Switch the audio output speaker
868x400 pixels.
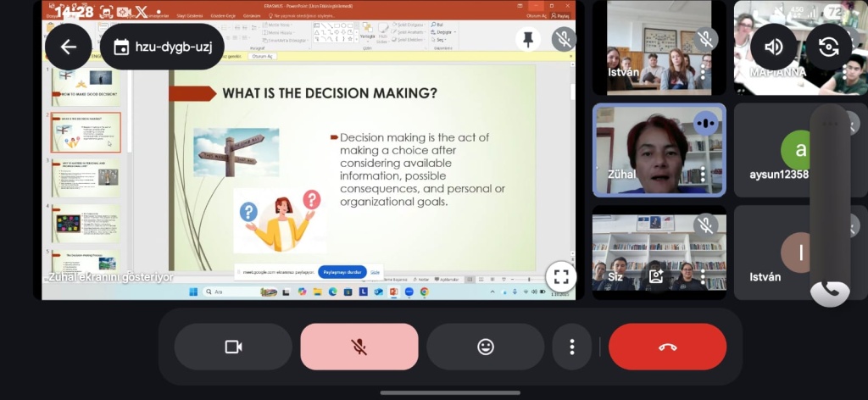coord(773,47)
